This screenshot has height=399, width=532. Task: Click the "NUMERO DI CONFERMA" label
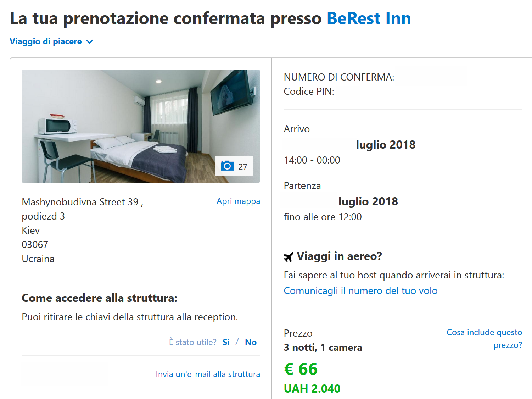point(339,77)
